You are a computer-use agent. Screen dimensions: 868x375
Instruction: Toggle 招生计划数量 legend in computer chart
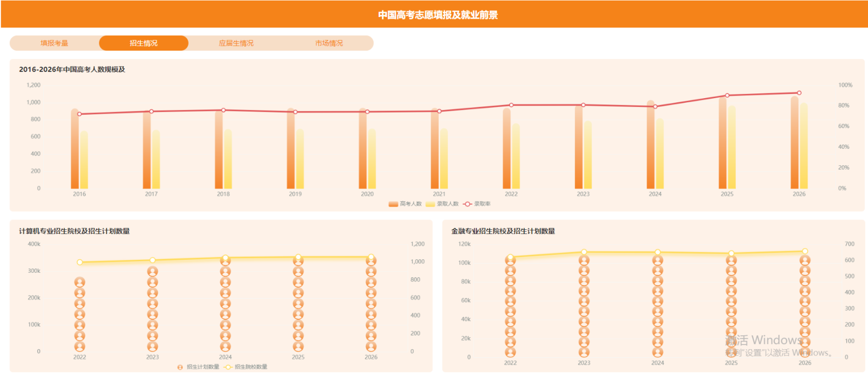point(198,367)
